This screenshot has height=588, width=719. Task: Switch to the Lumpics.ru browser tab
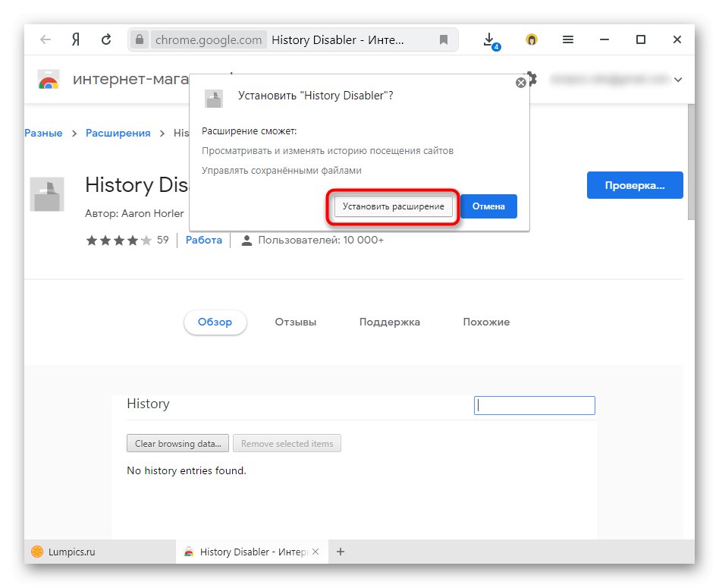(73, 552)
